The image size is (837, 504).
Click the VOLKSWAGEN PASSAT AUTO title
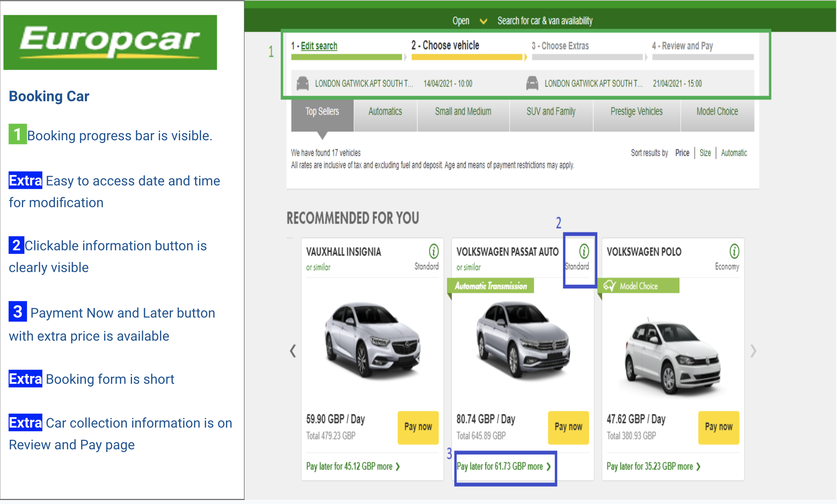(x=507, y=252)
